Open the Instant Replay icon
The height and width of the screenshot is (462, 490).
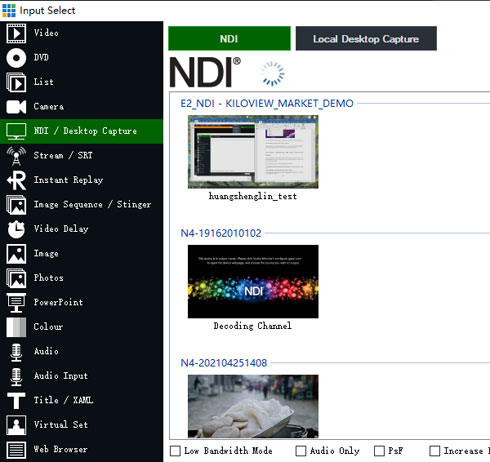pyautogui.click(x=16, y=180)
